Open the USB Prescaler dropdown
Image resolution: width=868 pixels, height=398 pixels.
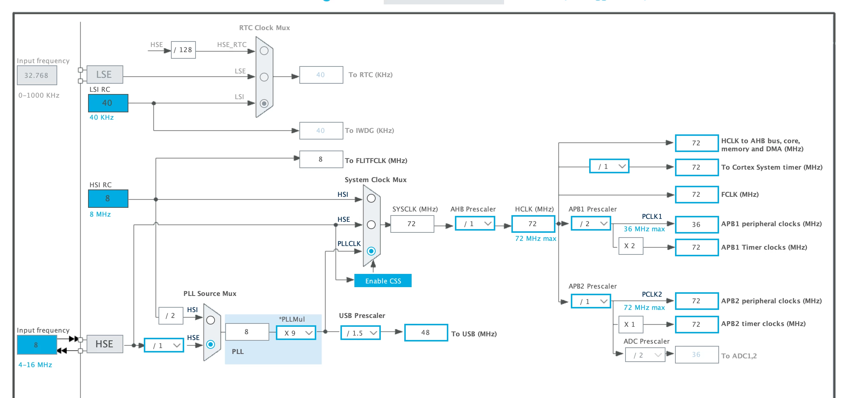pyautogui.click(x=361, y=333)
